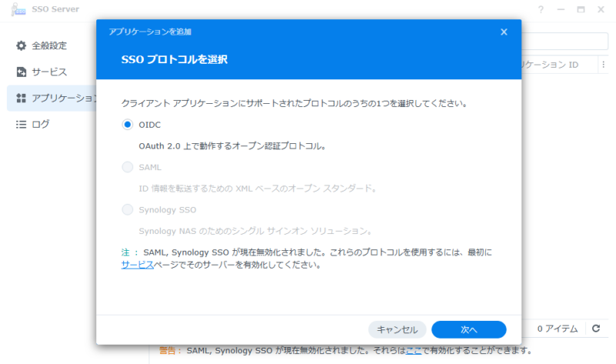Open the help question mark icon
Image resolution: width=616 pixels, height=364 pixels.
tap(541, 9)
